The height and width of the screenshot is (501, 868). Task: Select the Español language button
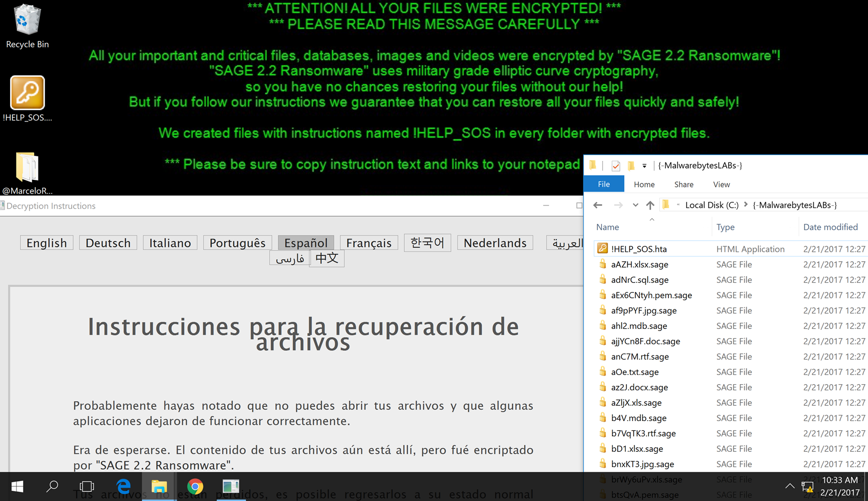coord(306,243)
